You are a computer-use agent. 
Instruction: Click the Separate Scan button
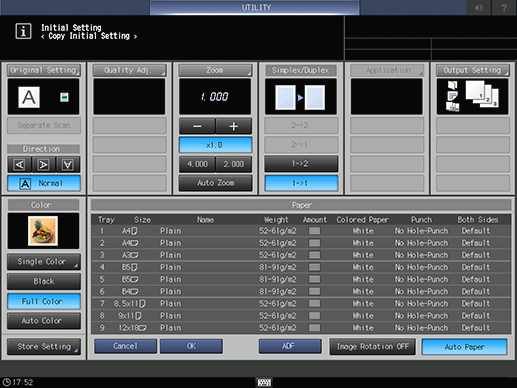pyautogui.click(x=44, y=125)
